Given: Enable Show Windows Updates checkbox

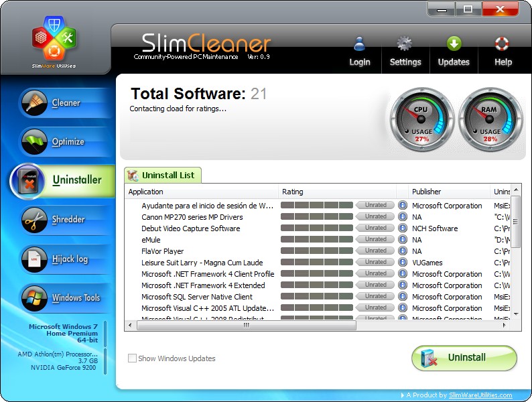Looking at the screenshot, I should 132,358.
